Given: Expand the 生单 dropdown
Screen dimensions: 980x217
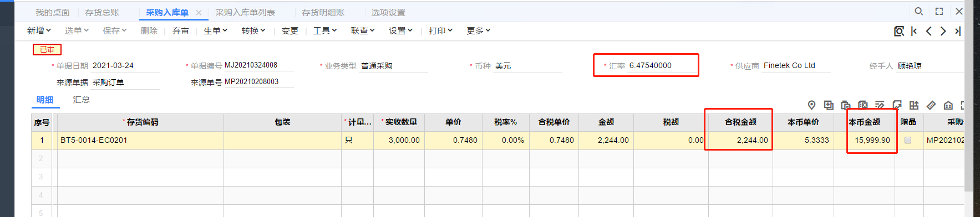Looking at the screenshot, I should click(x=216, y=31).
